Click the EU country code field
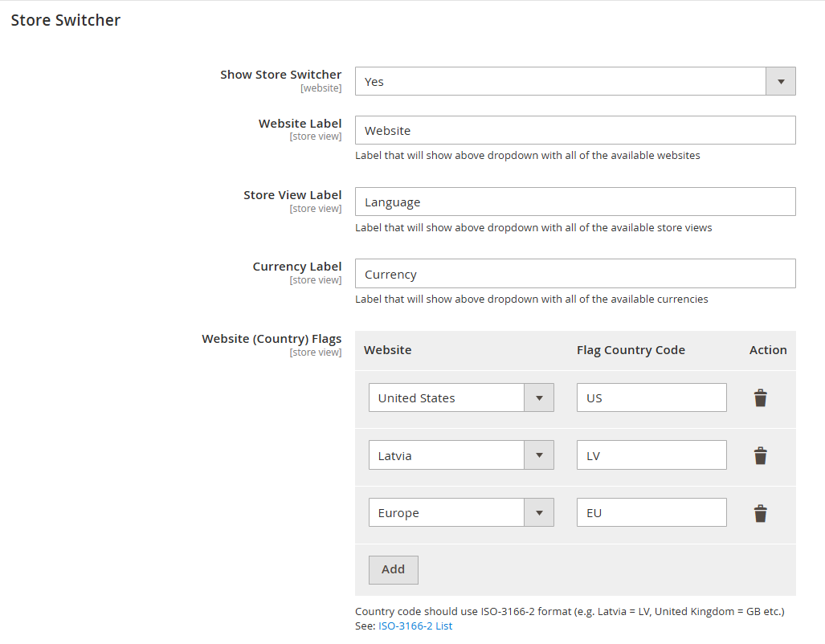 click(x=651, y=512)
